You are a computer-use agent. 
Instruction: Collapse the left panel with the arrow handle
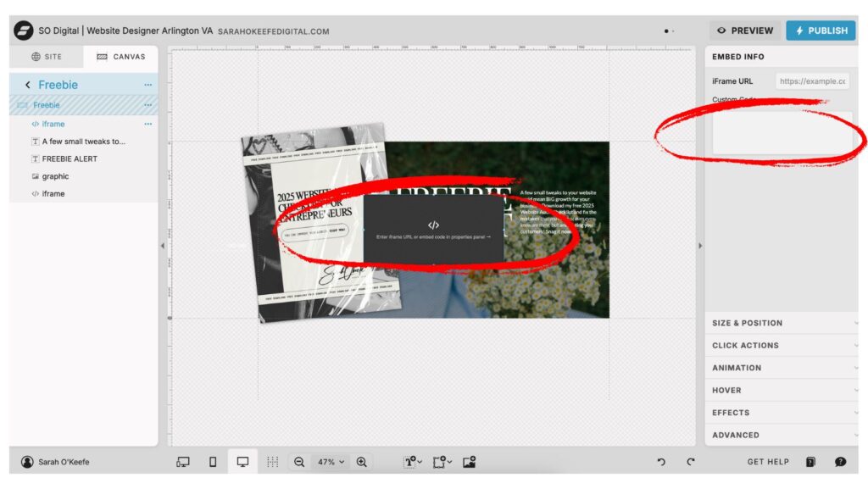point(163,246)
